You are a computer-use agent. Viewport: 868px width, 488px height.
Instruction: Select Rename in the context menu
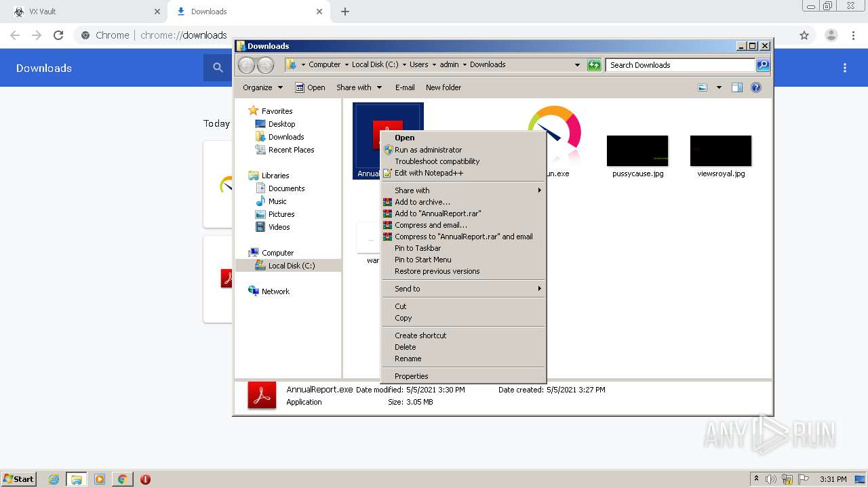click(x=463, y=359)
